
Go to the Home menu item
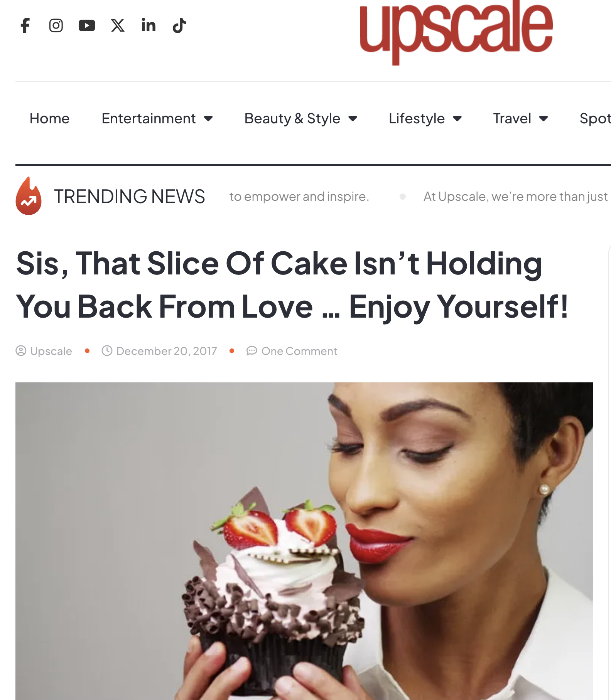[x=50, y=118]
